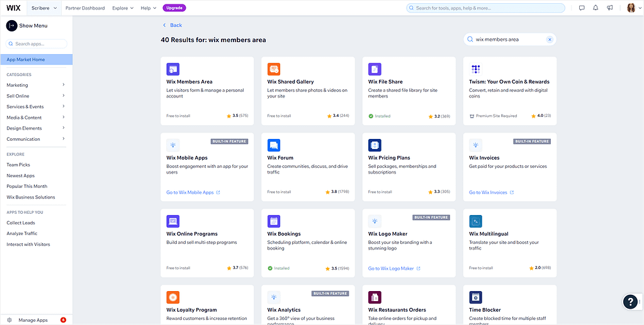Open the Scribere site dropdown

pyautogui.click(x=44, y=8)
